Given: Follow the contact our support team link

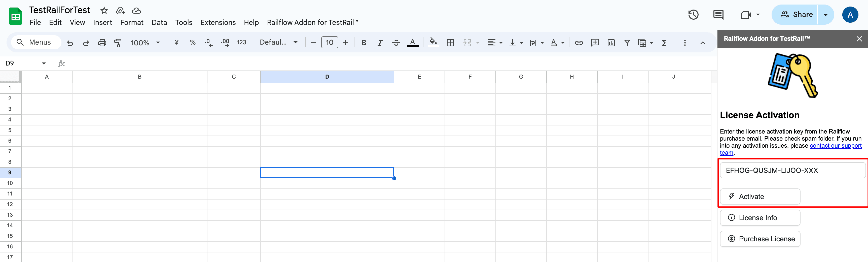Looking at the screenshot, I should coord(835,146).
